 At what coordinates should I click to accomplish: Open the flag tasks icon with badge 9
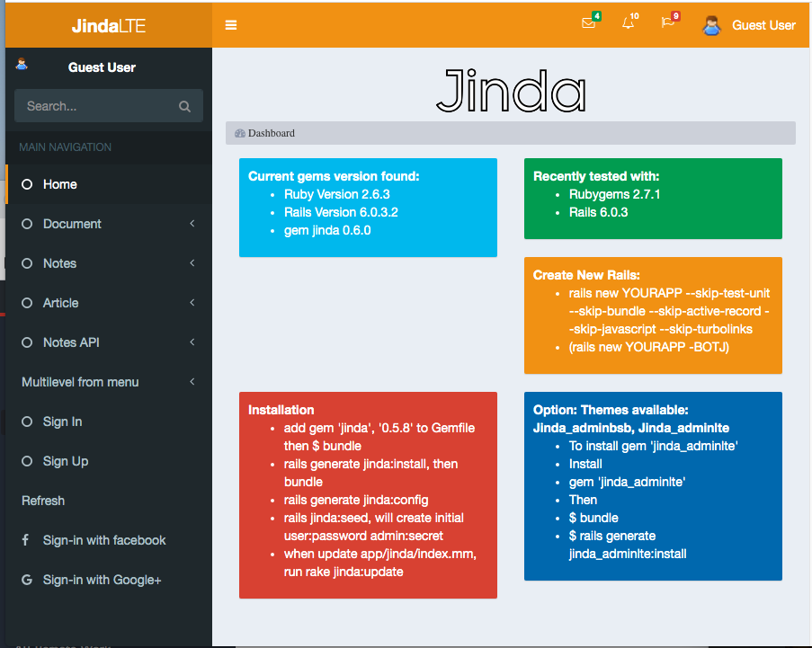(667, 22)
